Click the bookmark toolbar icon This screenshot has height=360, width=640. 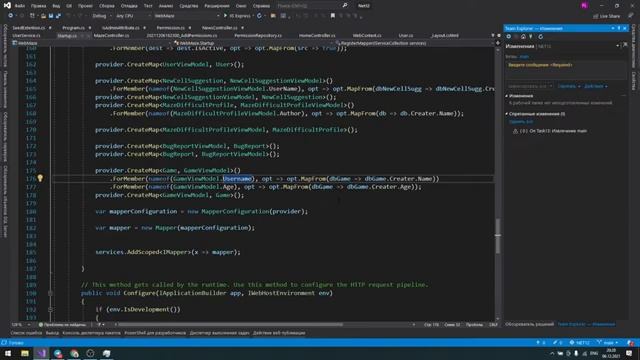pyautogui.click(x=333, y=16)
